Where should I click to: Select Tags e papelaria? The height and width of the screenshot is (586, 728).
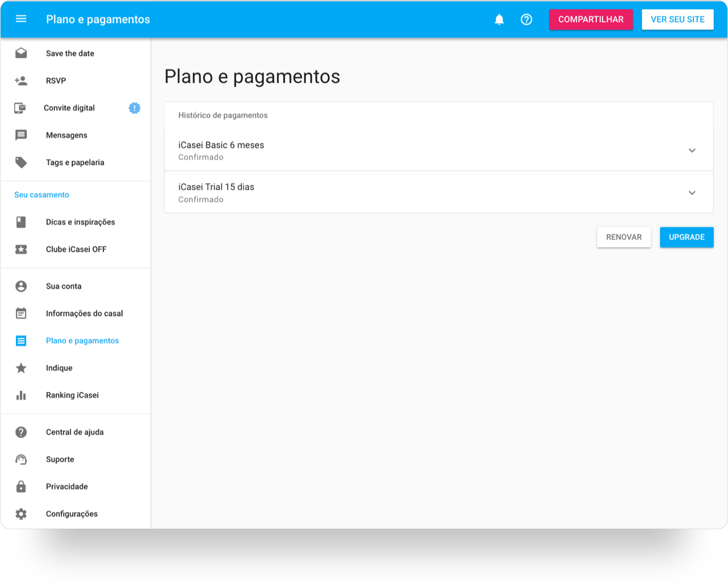76,162
